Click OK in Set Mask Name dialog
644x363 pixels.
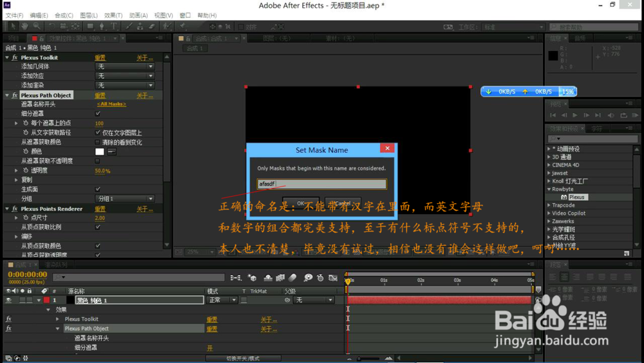coord(301,204)
